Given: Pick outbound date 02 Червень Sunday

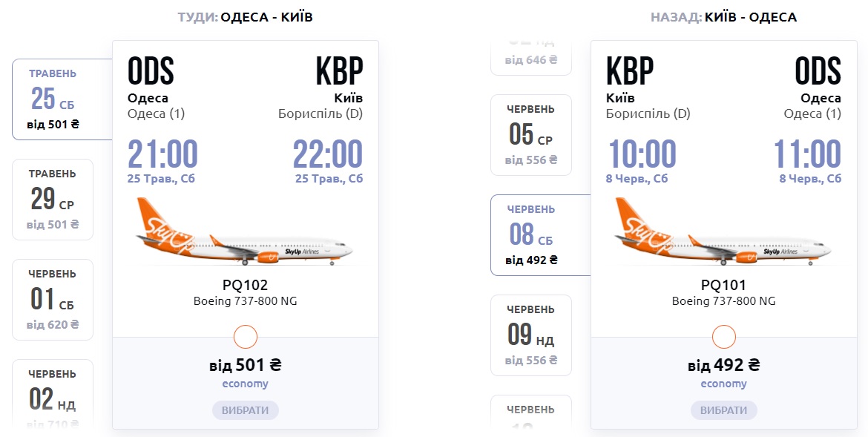Looking at the screenshot, I should pos(53,395).
